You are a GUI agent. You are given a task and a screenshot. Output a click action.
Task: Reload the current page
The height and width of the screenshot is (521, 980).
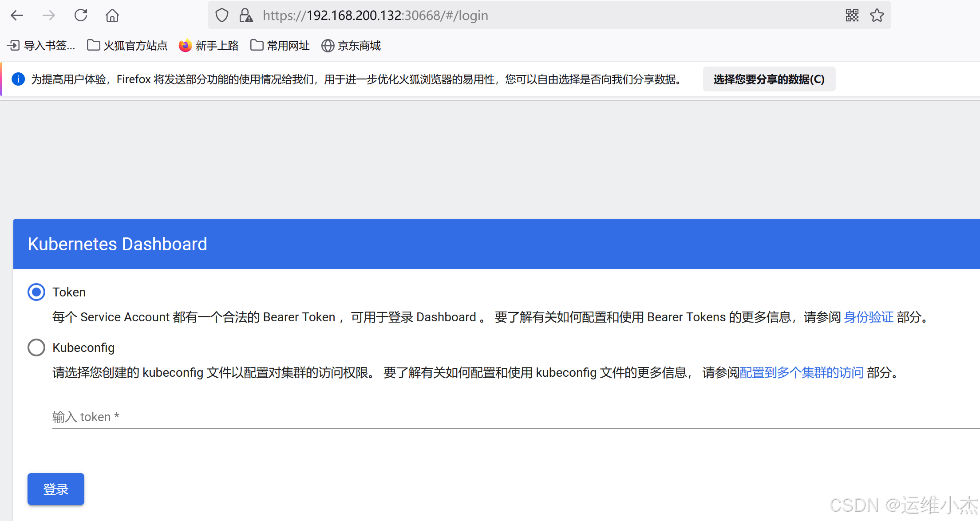[x=81, y=16]
